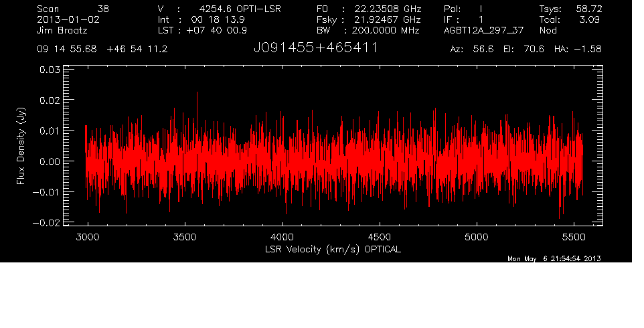The height and width of the screenshot is (328, 644).
Task: Select integration time 00 18 13.9
Action: click(218, 19)
